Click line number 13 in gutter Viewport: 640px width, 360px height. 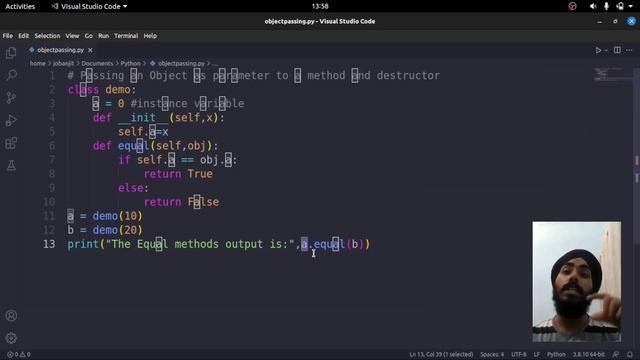coord(49,244)
